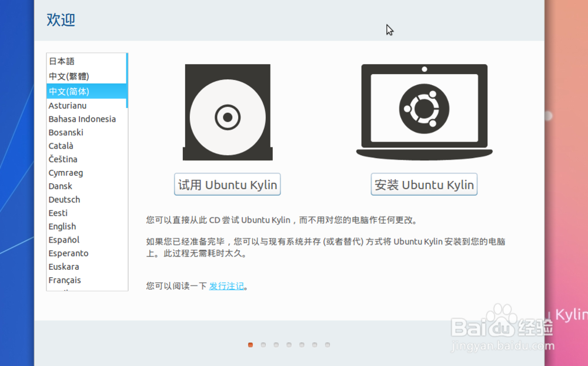Open the 发行注记 release notes link
588x366 pixels.
(x=228, y=286)
